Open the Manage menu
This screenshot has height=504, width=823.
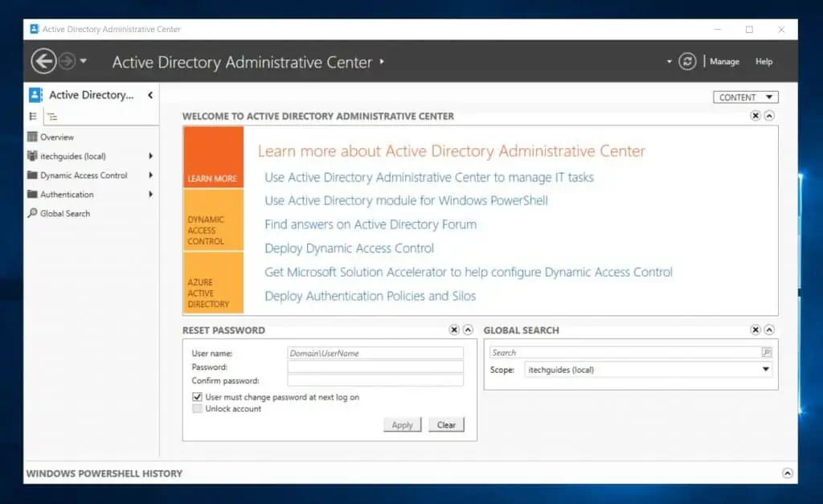pos(724,61)
